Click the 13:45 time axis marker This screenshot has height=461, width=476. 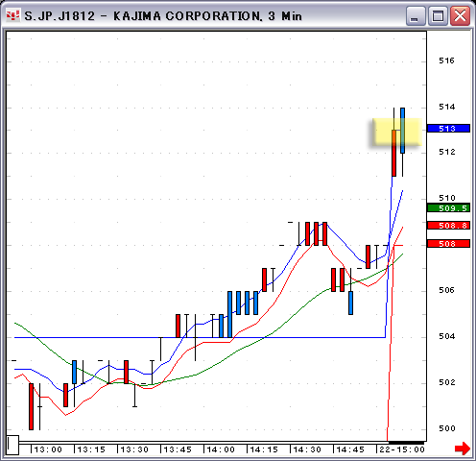178,449
